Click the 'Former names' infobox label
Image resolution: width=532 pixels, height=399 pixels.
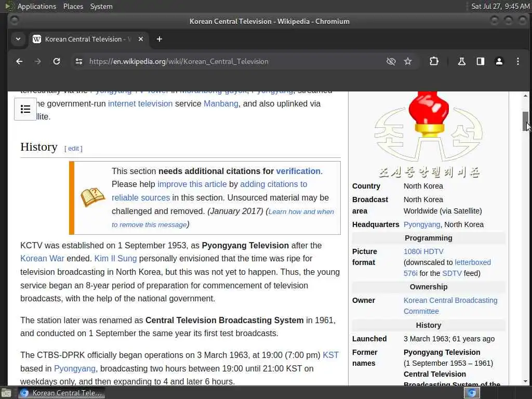pos(365,357)
